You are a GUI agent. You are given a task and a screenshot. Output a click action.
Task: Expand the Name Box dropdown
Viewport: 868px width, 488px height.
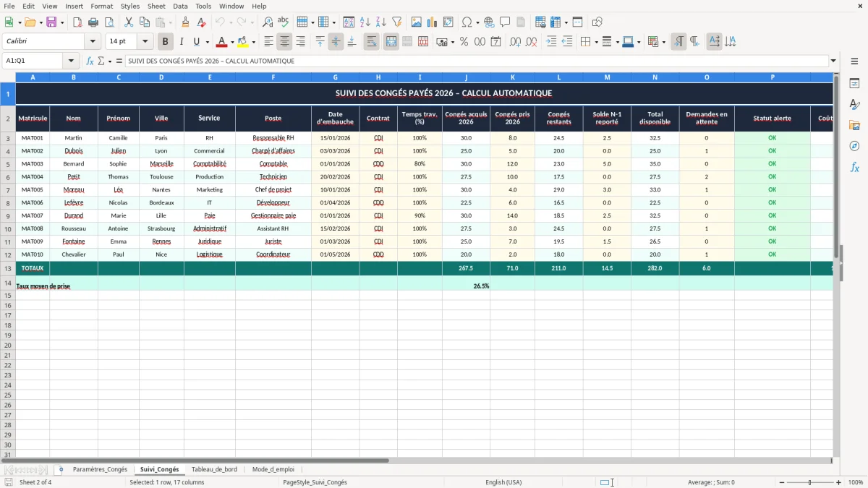pos(71,61)
